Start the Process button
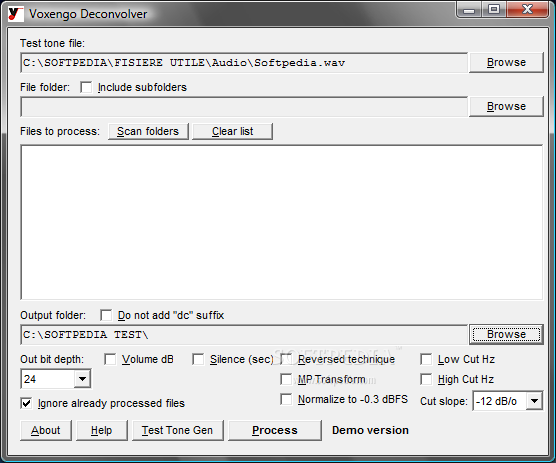Viewport: 556px width, 463px height. [x=275, y=430]
